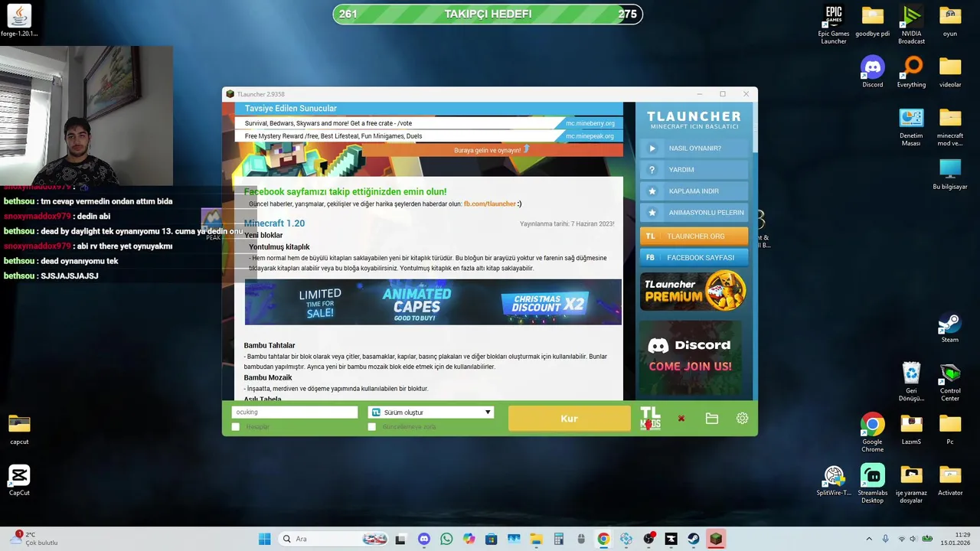Open WhatsApp from taskbar
The height and width of the screenshot is (551, 980).
tap(446, 539)
